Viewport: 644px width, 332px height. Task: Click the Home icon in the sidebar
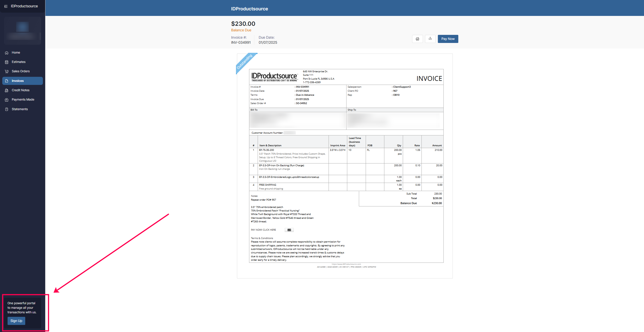click(7, 53)
